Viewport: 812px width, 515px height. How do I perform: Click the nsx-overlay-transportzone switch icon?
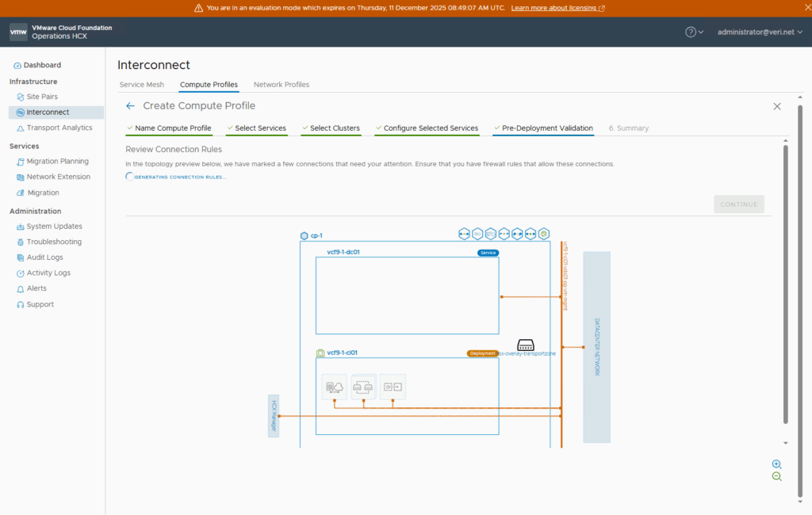coord(526,345)
